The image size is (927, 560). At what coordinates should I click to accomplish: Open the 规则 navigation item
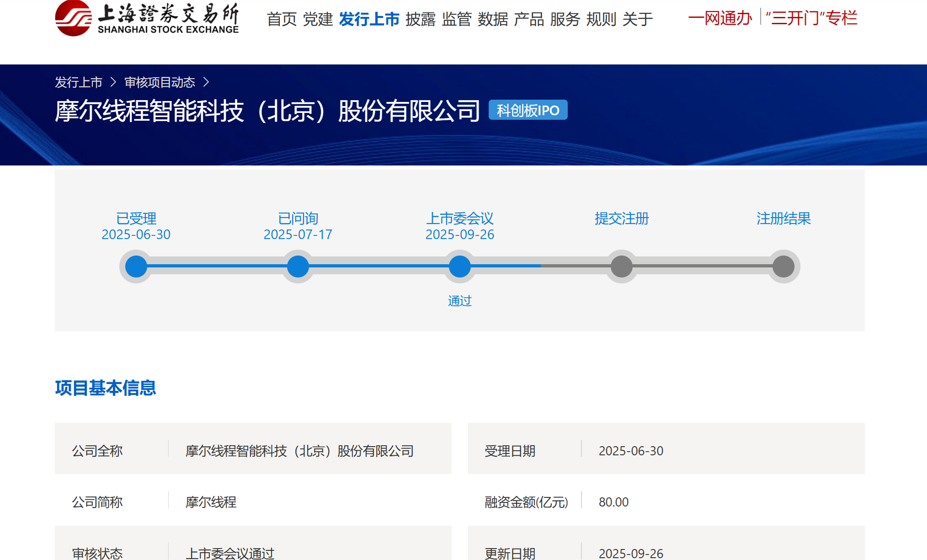601,19
